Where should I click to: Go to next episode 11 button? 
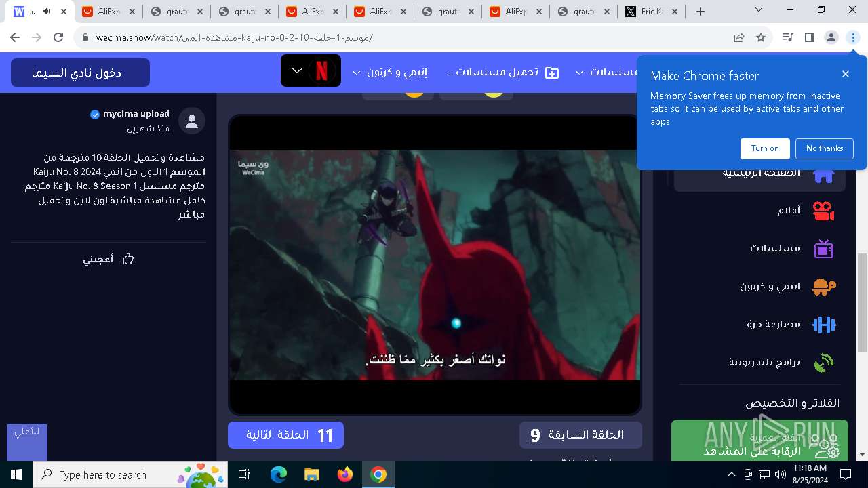(285, 435)
